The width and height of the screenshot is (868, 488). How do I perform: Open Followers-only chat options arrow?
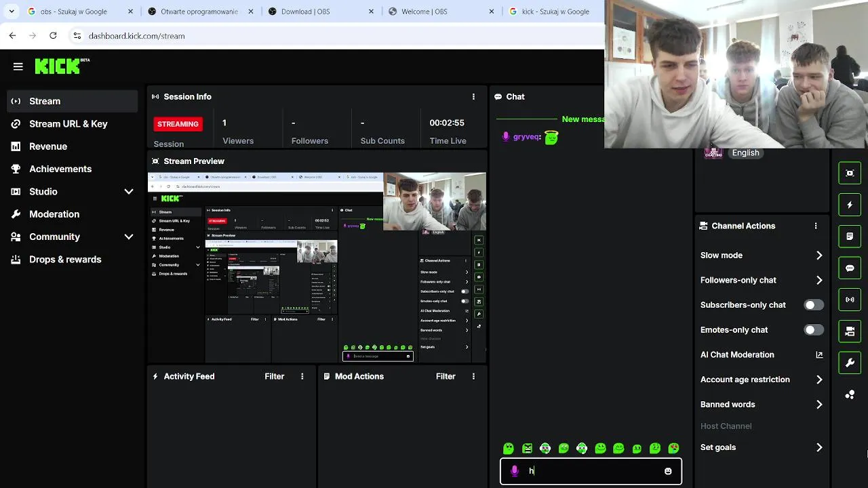(x=819, y=280)
